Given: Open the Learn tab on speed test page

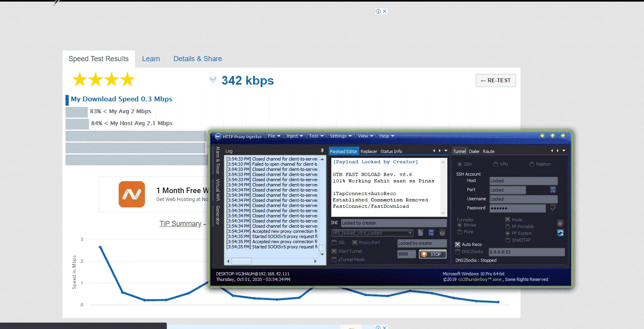Looking at the screenshot, I should 151,59.
